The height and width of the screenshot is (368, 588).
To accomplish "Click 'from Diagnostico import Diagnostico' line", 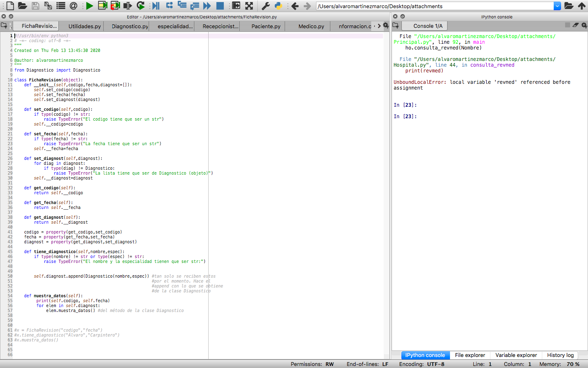I will 57,70.
